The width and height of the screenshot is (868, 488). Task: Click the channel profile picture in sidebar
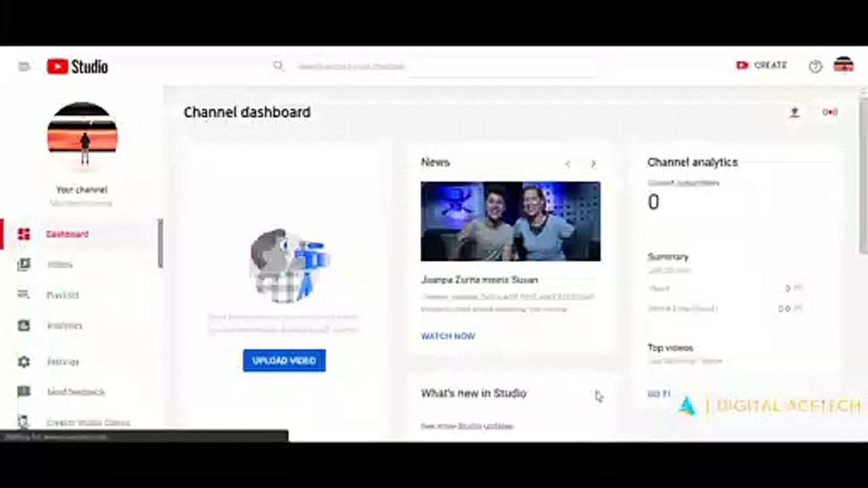pos(82,136)
